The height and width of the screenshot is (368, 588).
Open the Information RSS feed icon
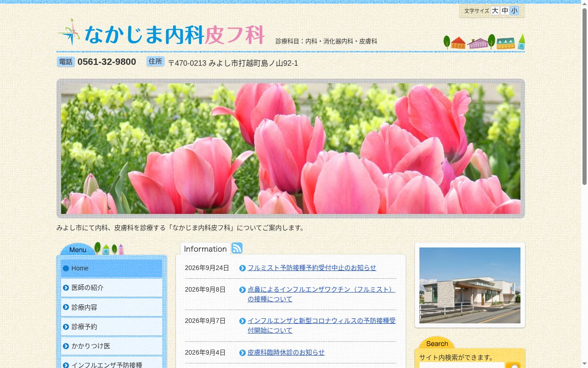point(237,248)
